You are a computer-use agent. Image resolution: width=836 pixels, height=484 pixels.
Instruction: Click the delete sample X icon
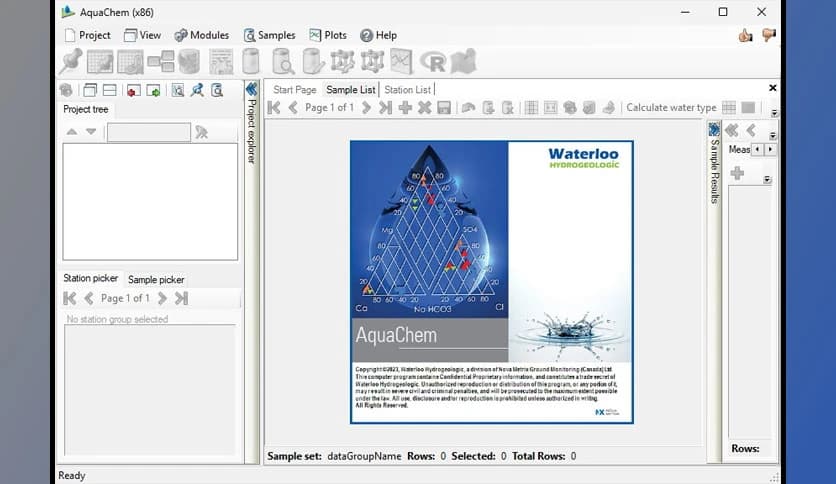click(424, 108)
